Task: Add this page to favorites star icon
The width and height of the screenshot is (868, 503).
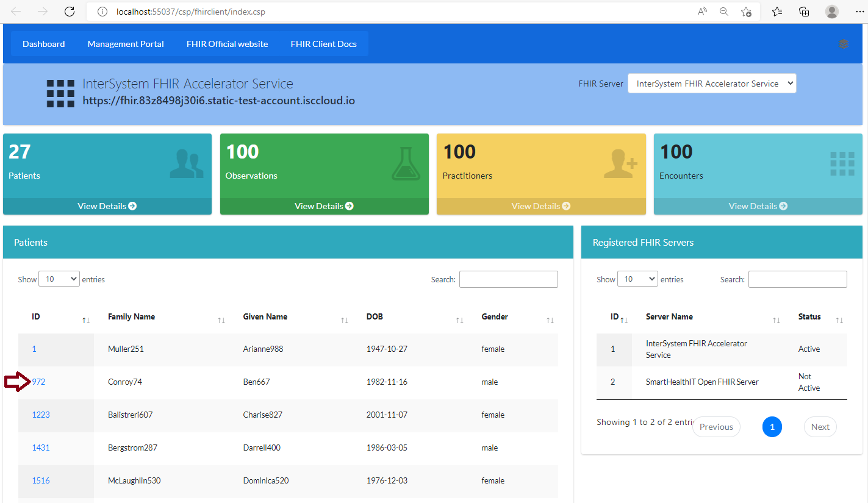Action: click(746, 12)
